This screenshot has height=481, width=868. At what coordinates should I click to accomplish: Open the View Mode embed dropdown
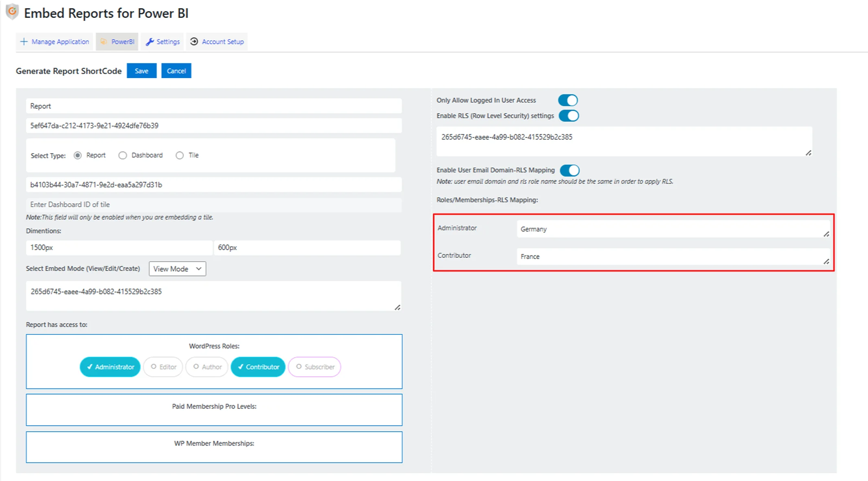(178, 269)
